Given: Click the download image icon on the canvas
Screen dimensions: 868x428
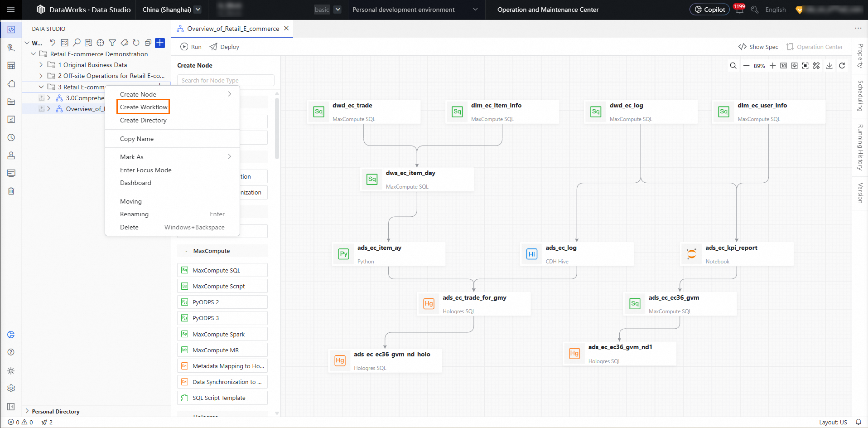Looking at the screenshot, I should pyautogui.click(x=829, y=65).
